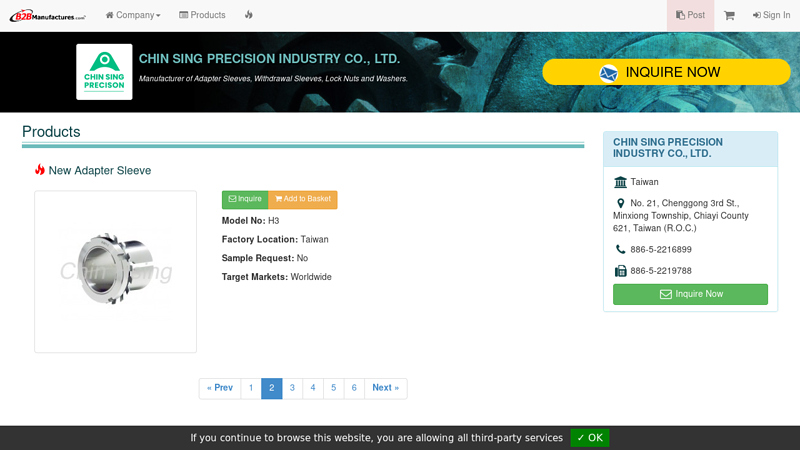
Task: Click the yellow INQUIRE NOW banner button
Action: (x=666, y=72)
